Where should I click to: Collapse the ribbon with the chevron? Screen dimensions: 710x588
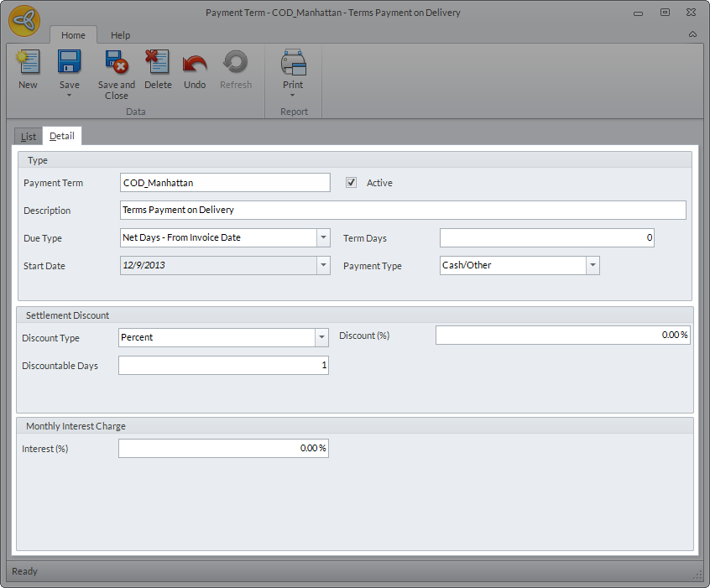[x=692, y=34]
